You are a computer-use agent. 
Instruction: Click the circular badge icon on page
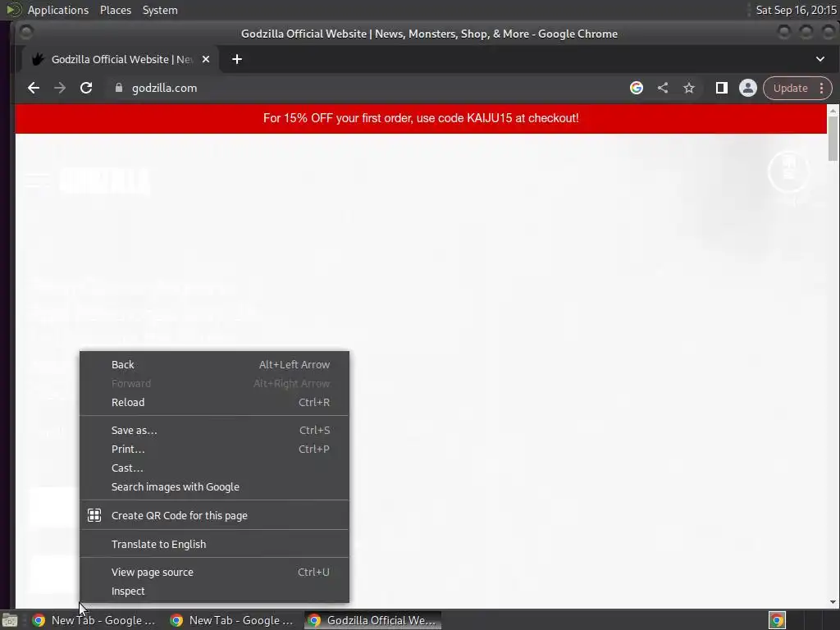(x=788, y=171)
